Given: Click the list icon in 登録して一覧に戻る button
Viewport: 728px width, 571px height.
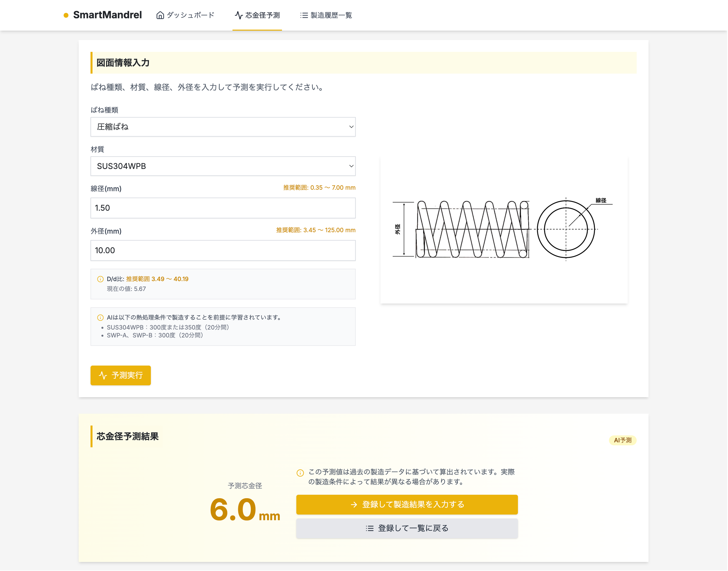Looking at the screenshot, I should coord(370,528).
